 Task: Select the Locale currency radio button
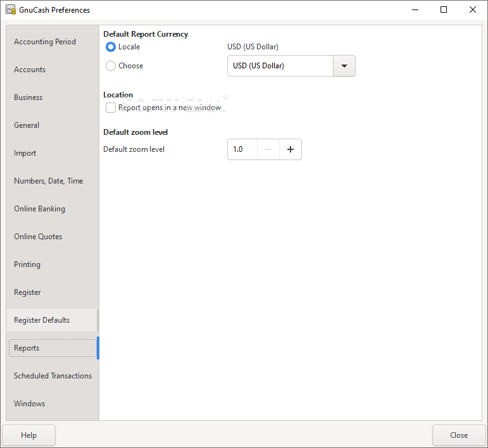point(111,47)
